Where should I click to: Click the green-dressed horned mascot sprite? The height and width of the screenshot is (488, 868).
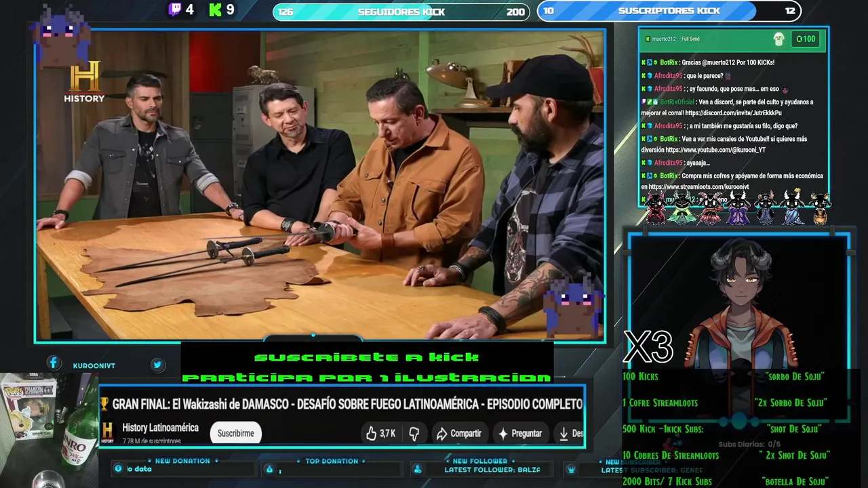coord(682,207)
